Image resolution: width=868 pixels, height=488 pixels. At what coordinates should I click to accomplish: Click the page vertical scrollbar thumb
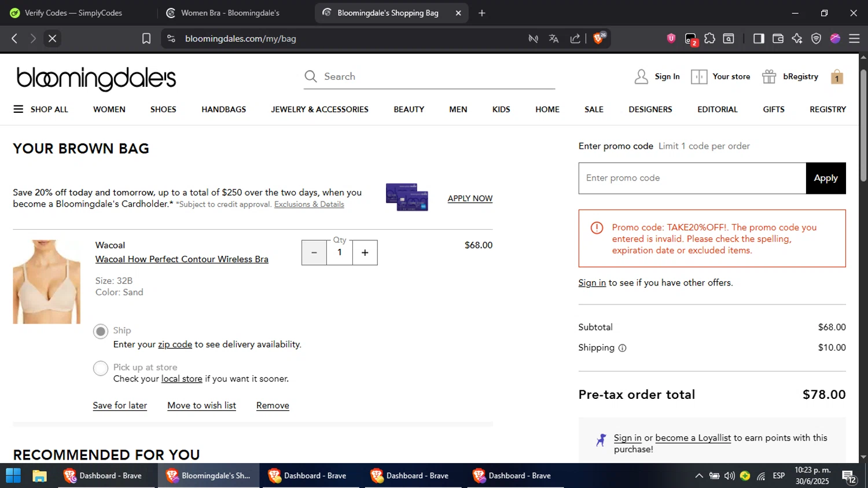coord(863,126)
